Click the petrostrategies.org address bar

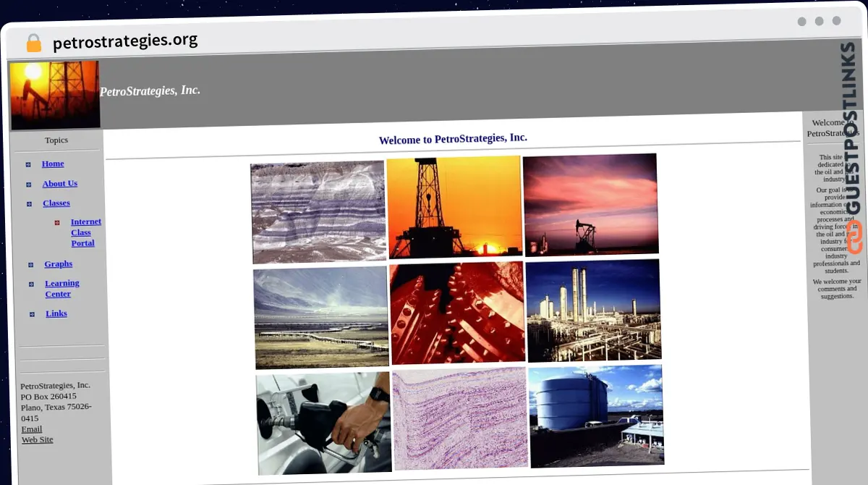tap(124, 41)
